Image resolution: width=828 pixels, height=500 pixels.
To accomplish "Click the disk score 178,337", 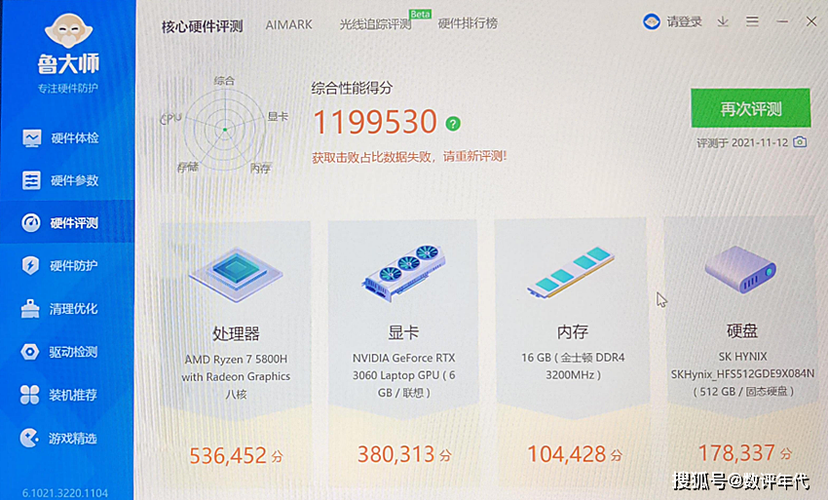I will pos(736,453).
